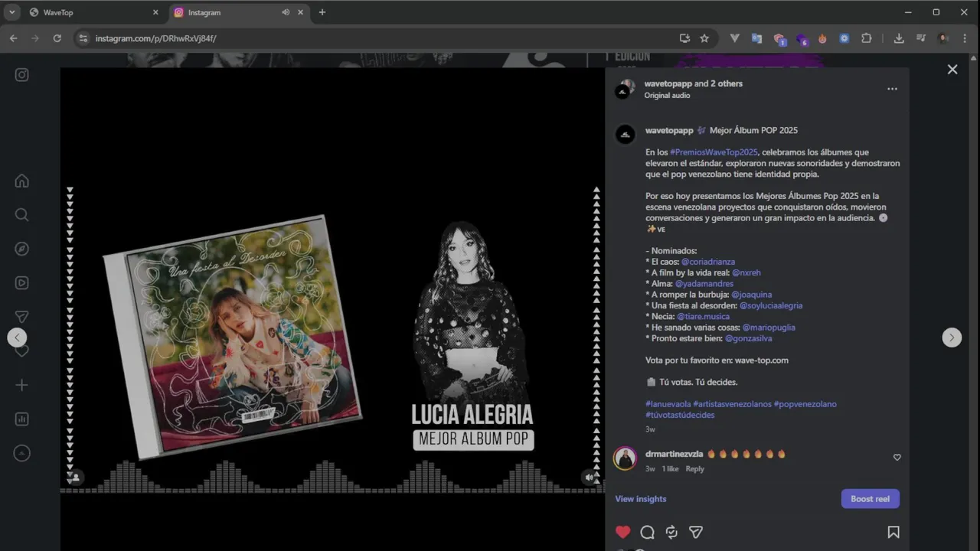The image size is (980, 551).
Task: Open the Dashboard bar-chart icon in sidebar
Action: click(22, 419)
